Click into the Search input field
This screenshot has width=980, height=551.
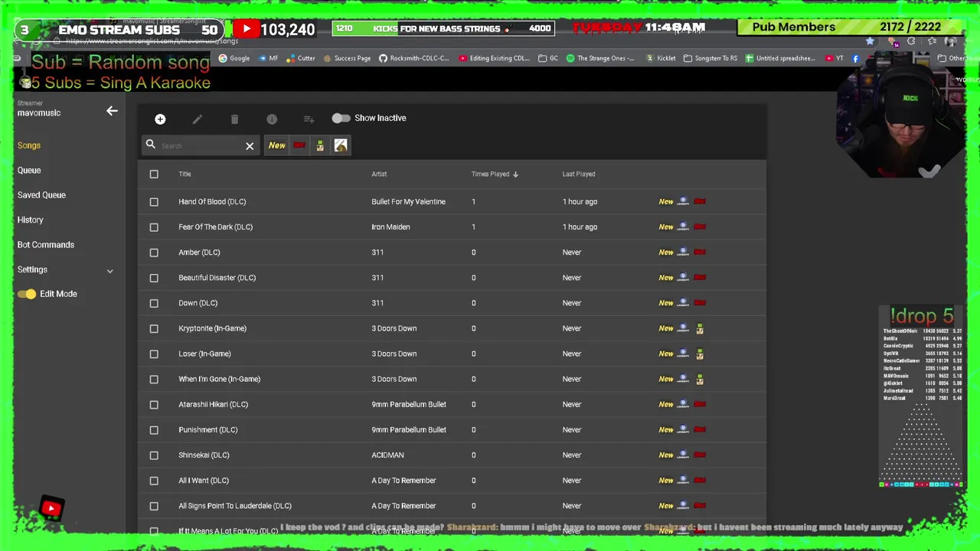click(201, 145)
